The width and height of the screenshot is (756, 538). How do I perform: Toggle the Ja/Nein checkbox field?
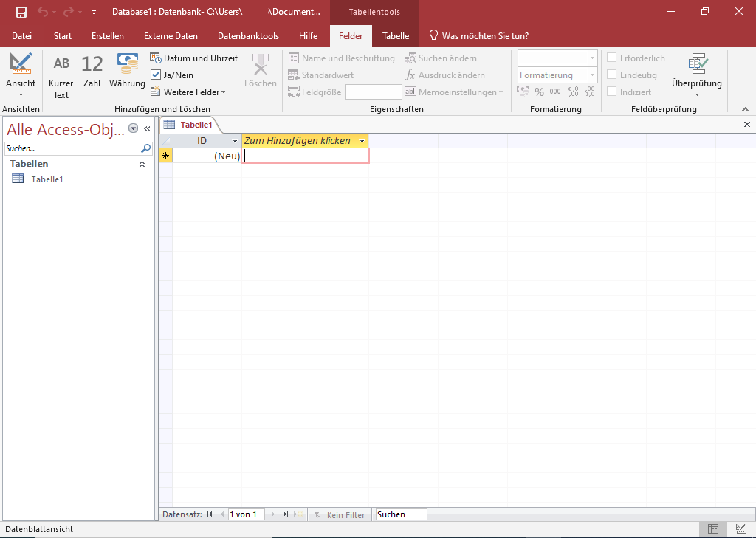pos(172,75)
